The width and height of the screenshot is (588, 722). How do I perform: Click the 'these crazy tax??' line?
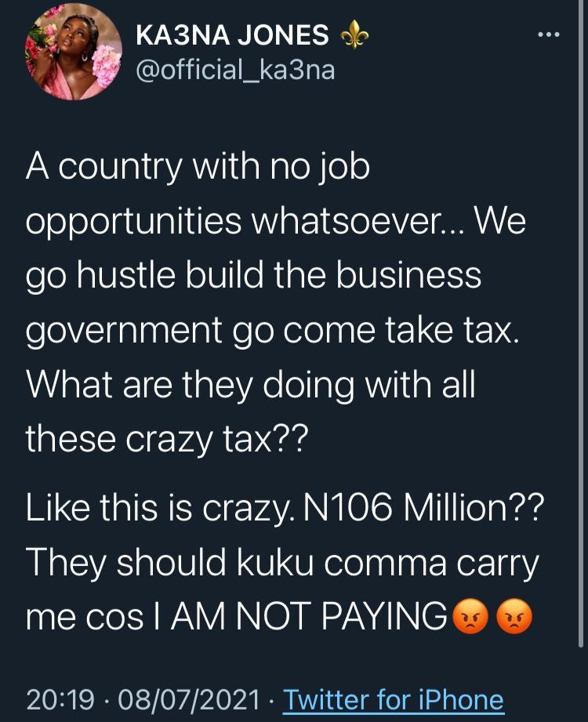[167, 439]
